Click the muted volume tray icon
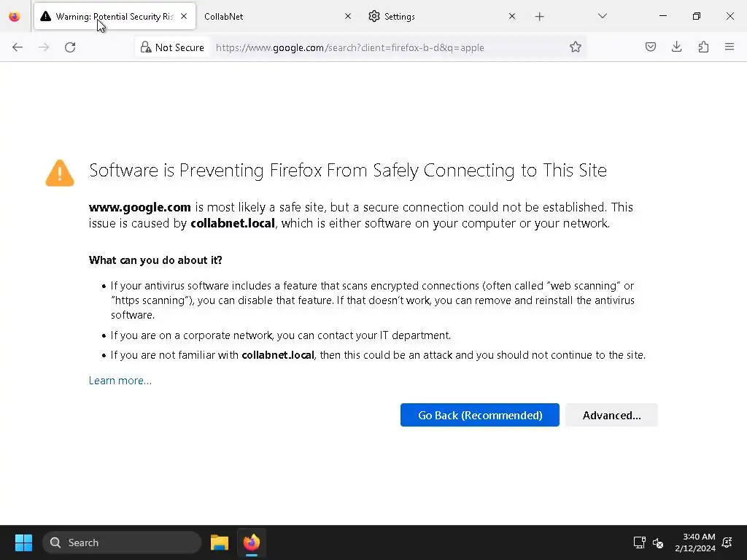The image size is (747, 560). (658, 542)
